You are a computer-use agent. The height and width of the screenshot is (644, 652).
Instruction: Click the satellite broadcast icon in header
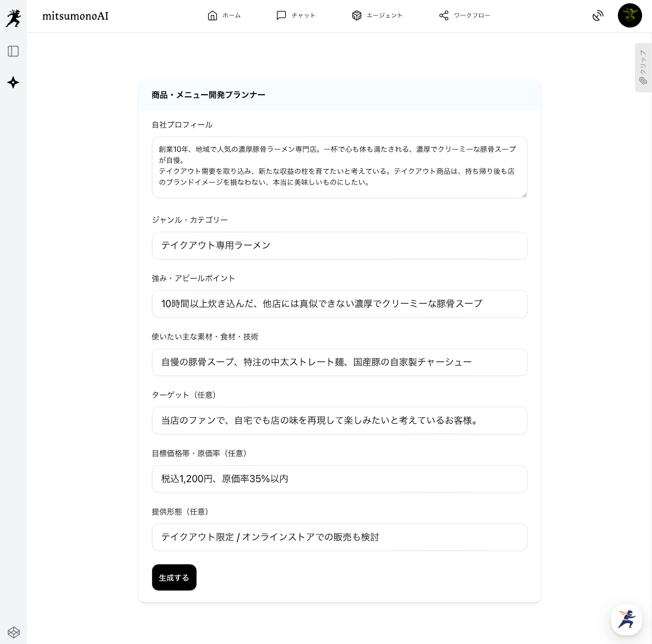pyautogui.click(x=597, y=15)
